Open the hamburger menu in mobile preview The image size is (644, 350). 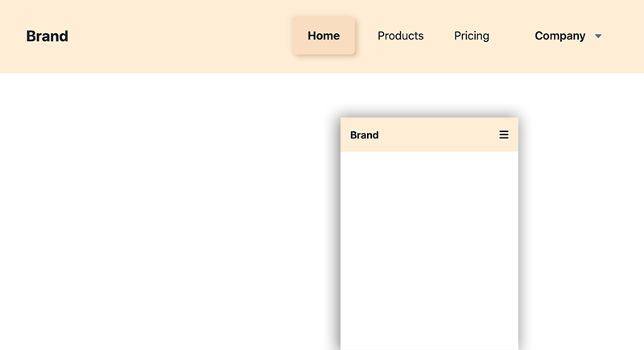click(x=504, y=134)
